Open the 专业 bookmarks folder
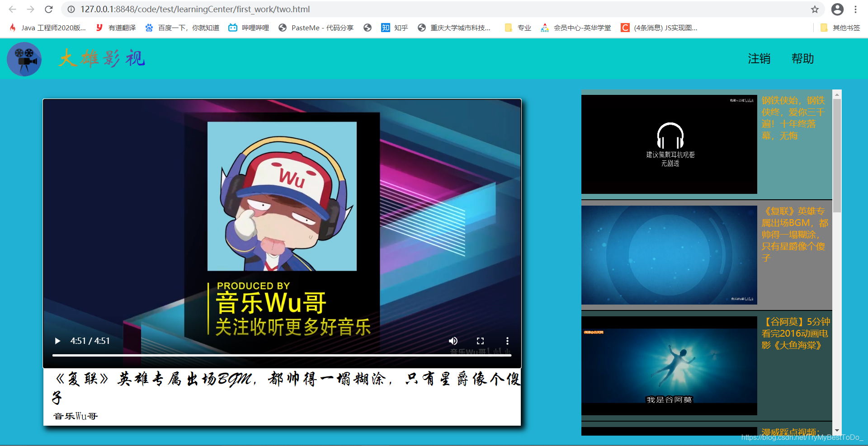Image resolution: width=868 pixels, height=446 pixels. coord(518,28)
